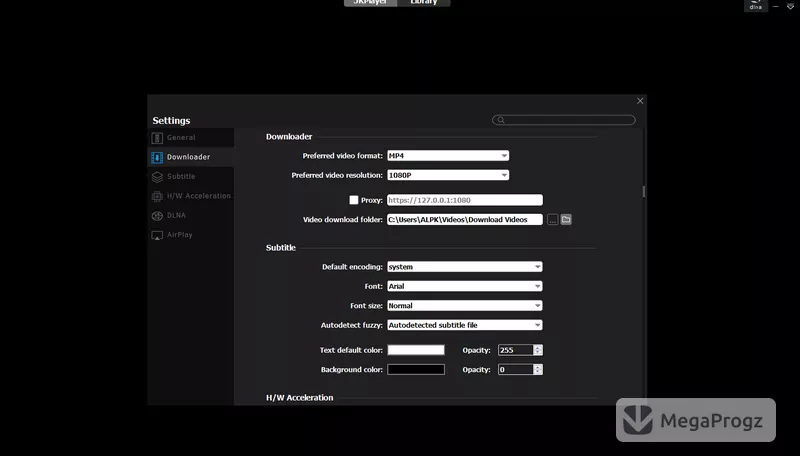Open Preferred video resolution dropdown

tap(448, 175)
